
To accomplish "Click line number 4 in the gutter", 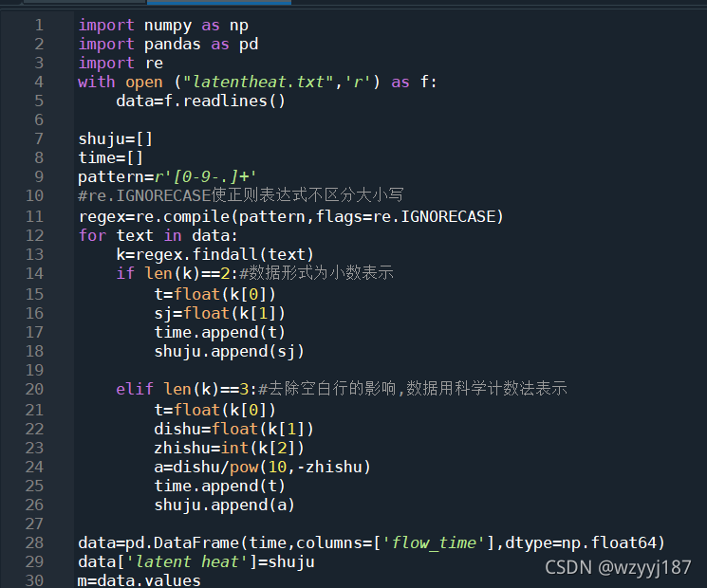I will (x=39, y=82).
